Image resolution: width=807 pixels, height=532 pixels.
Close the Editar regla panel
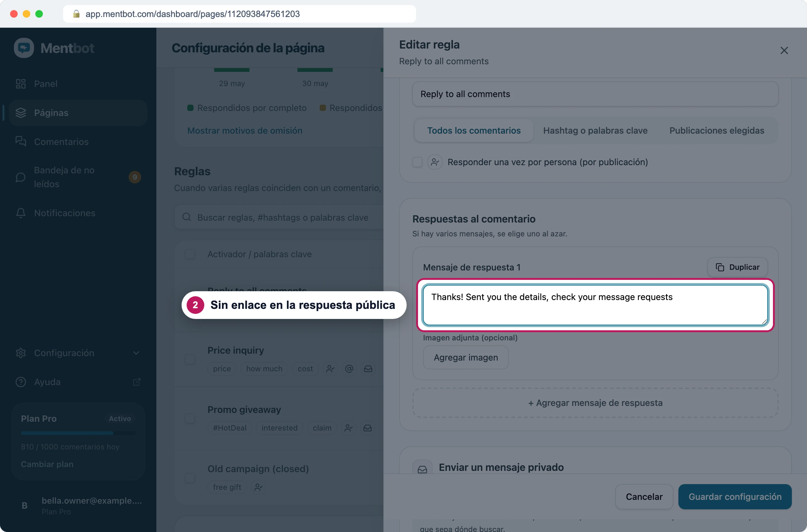(x=784, y=50)
